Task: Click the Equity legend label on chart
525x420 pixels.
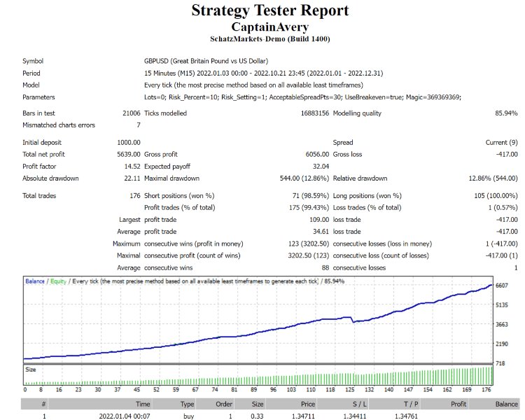Action: pyautogui.click(x=58, y=281)
